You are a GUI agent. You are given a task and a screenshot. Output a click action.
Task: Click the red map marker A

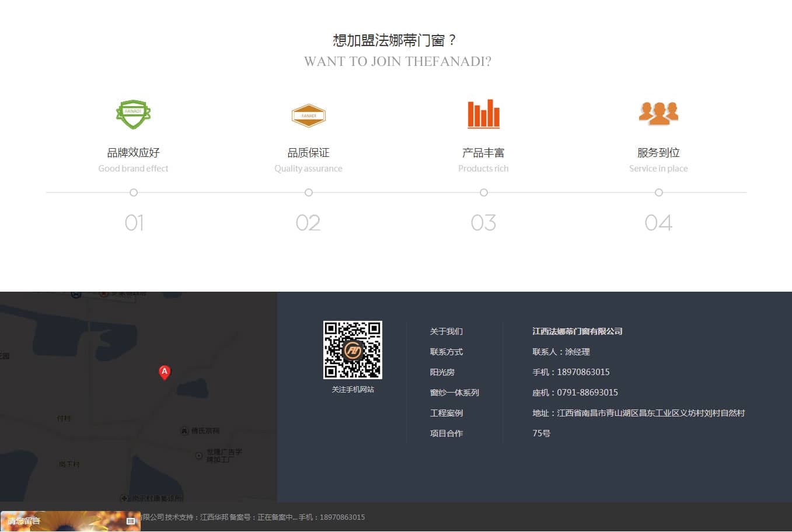click(165, 372)
